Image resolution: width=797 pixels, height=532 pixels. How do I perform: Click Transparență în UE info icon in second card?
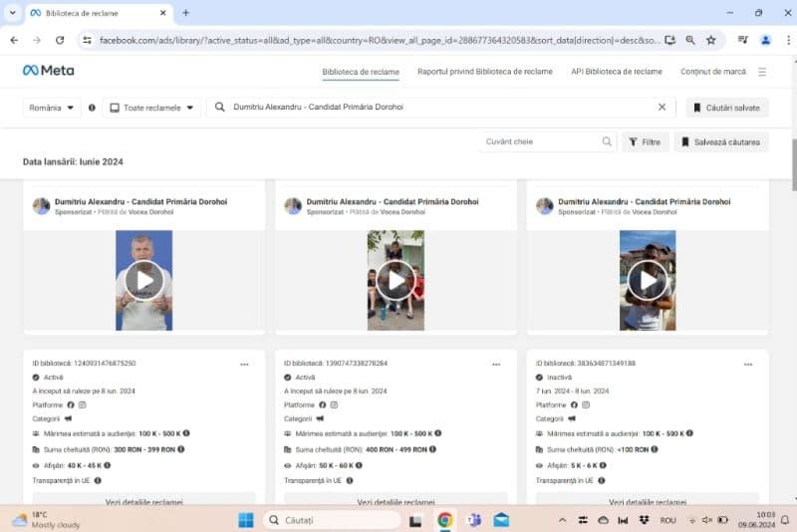(350, 480)
